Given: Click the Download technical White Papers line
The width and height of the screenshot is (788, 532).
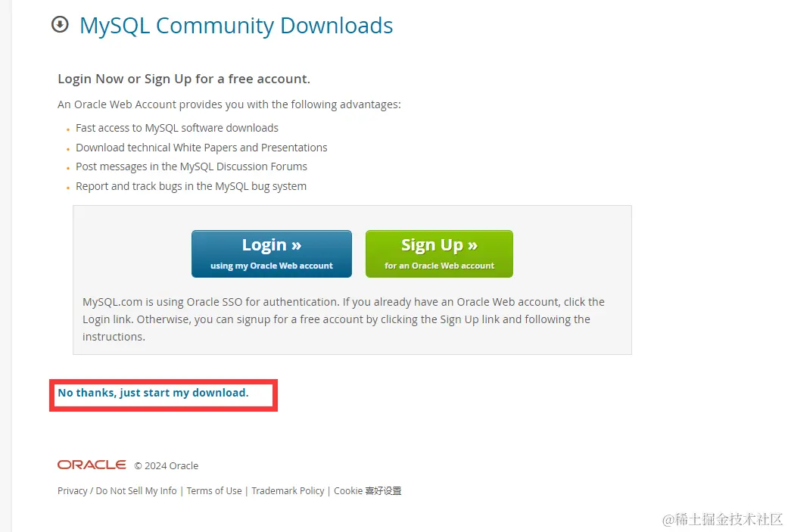Looking at the screenshot, I should tap(201, 148).
